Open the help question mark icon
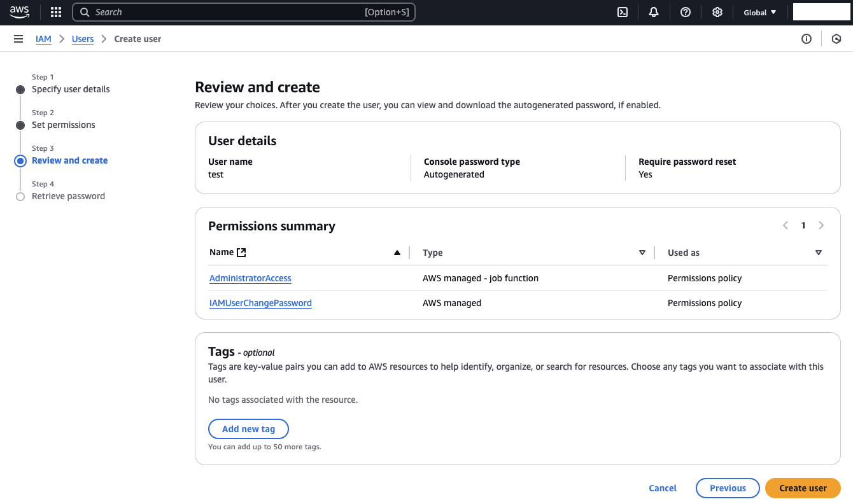853x504 pixels. point(686,12)
